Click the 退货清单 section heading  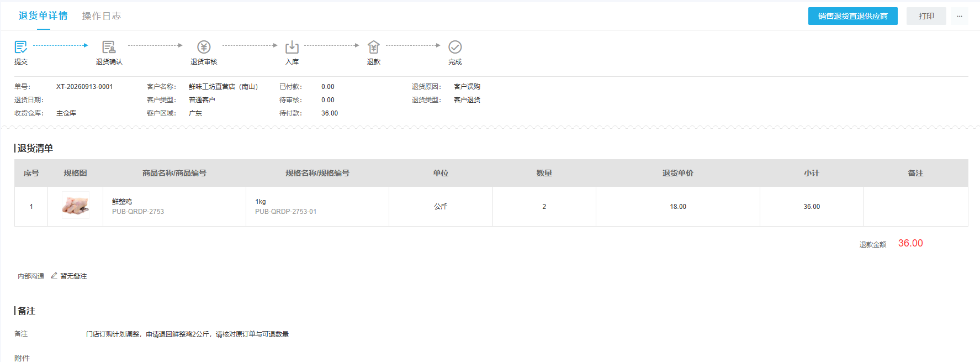pos(35,148)
